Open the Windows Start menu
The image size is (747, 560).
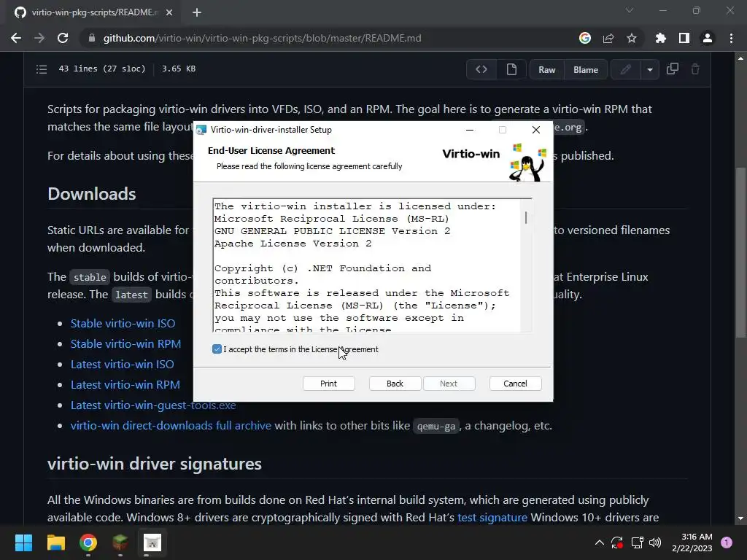(x=23, y=542)
